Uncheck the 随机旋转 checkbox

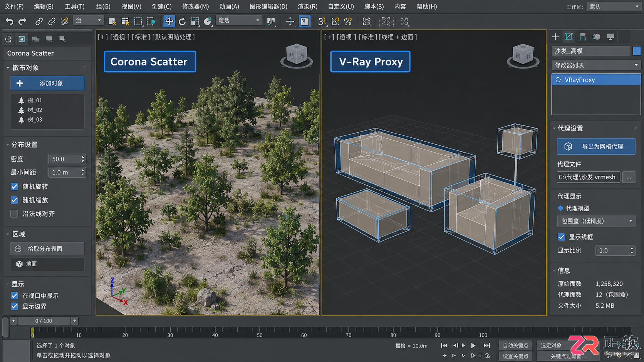(14, 187)
